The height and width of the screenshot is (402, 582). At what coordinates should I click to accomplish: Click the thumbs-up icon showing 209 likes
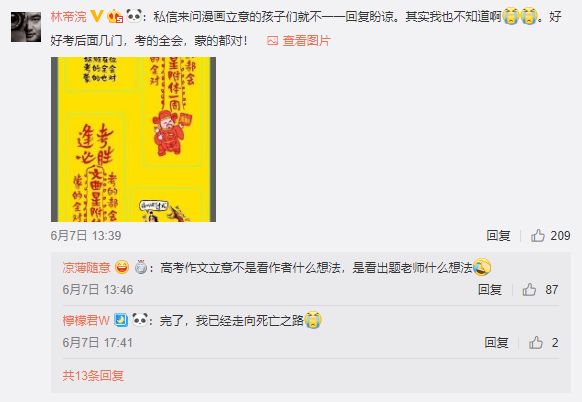[537, 235]
